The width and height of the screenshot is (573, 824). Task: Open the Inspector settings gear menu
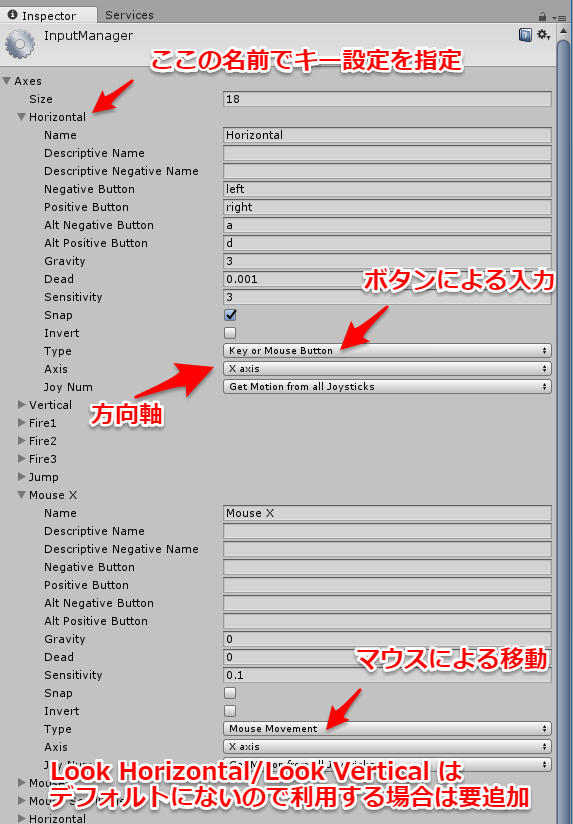[544, 35]
